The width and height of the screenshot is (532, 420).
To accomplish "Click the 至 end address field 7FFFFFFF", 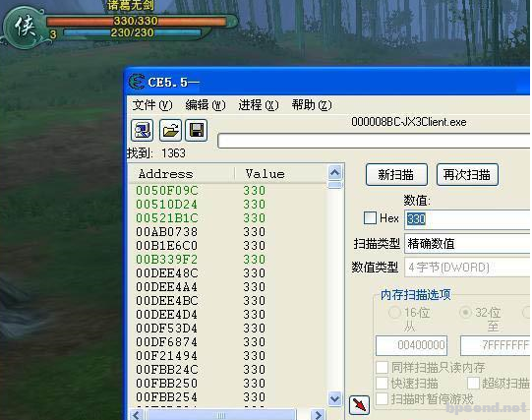I will 496,345.
